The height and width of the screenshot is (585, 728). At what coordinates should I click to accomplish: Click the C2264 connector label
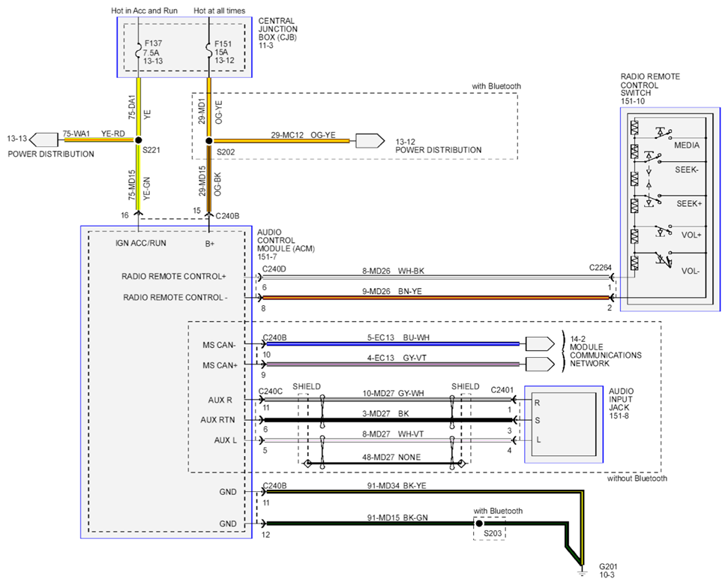(601, 268)
